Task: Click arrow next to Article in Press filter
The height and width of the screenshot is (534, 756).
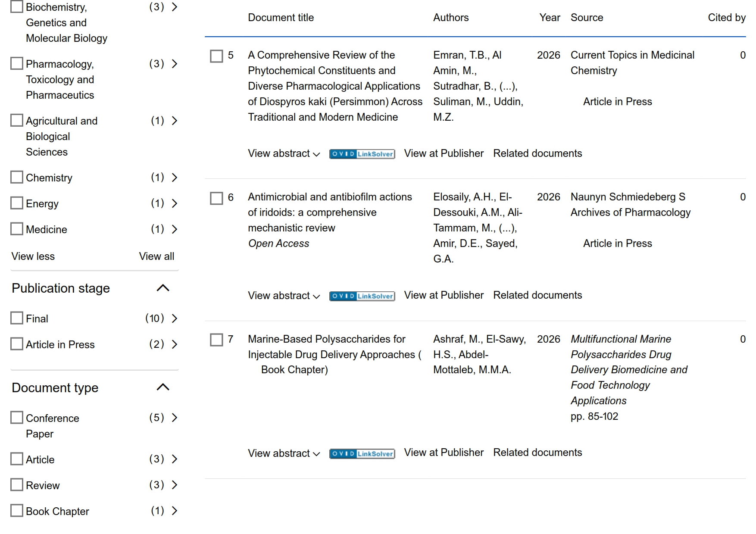Action: coord(175,344)
